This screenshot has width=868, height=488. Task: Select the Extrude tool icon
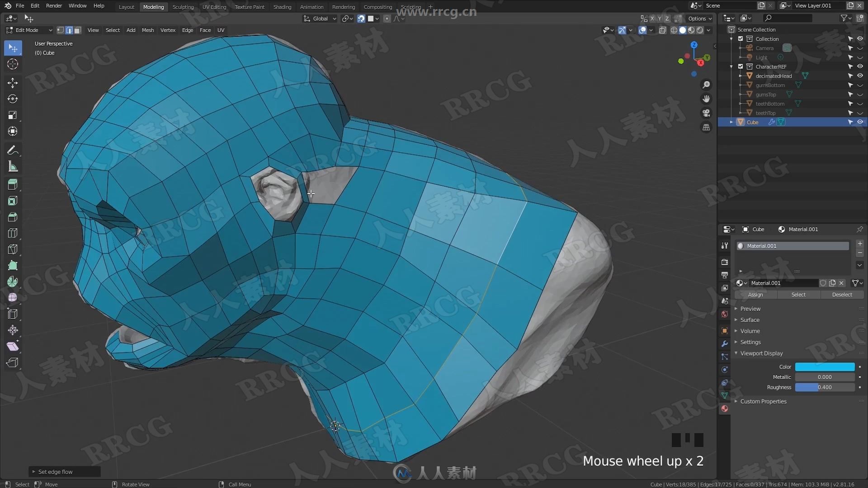click(13, 184)
